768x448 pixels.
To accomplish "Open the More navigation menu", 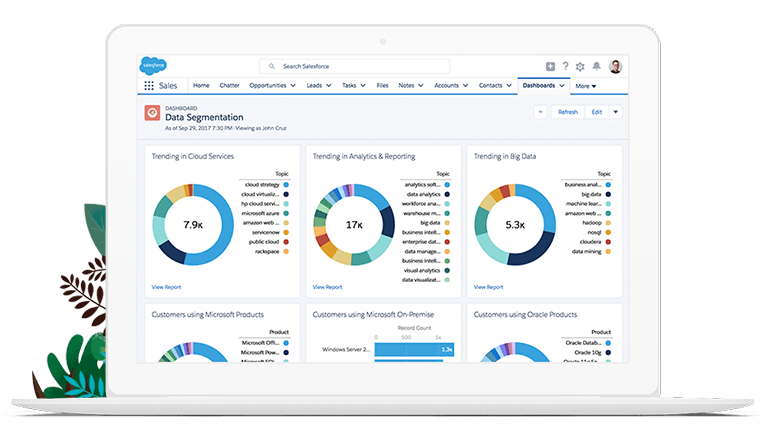I will (x=585, y=86).
